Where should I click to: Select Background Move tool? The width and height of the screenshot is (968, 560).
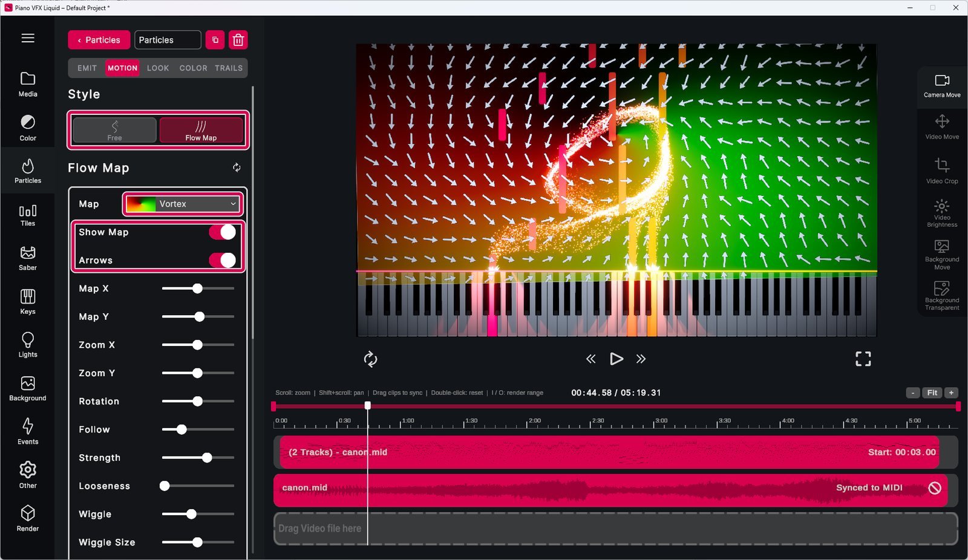point(942,255)
